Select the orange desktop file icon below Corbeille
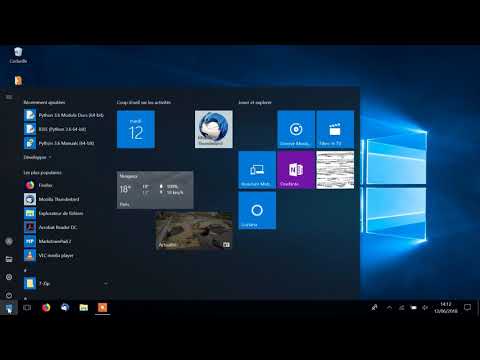 (18, 80)
